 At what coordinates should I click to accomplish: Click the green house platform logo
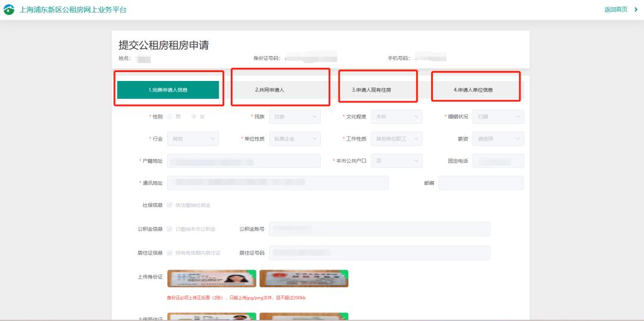coord(8,10)
